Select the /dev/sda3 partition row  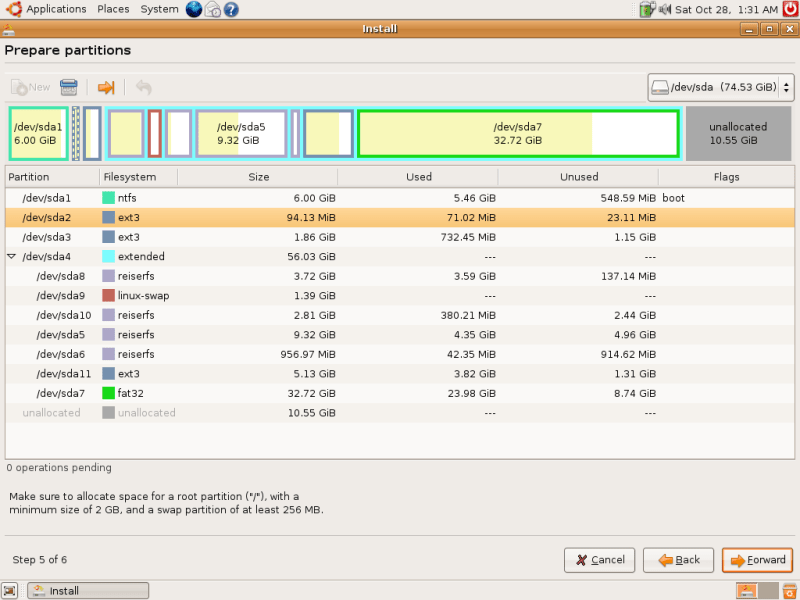[400, 237]
